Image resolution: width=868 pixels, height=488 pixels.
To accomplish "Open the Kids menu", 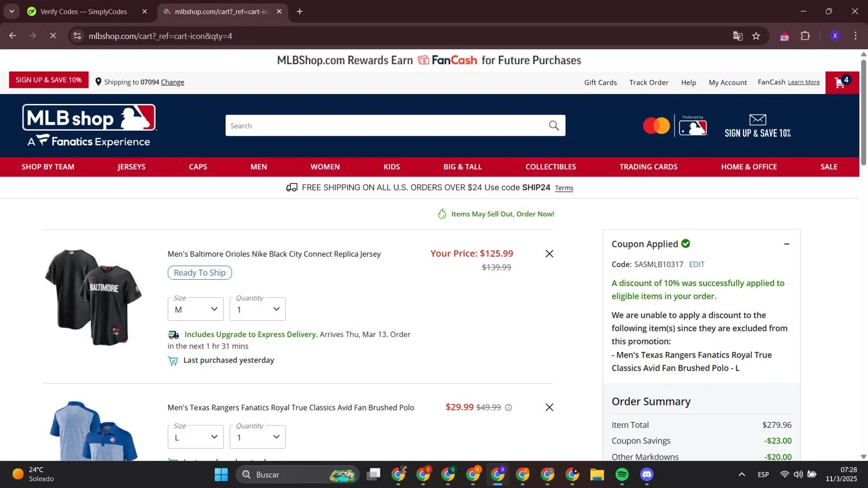I will 392,167.
